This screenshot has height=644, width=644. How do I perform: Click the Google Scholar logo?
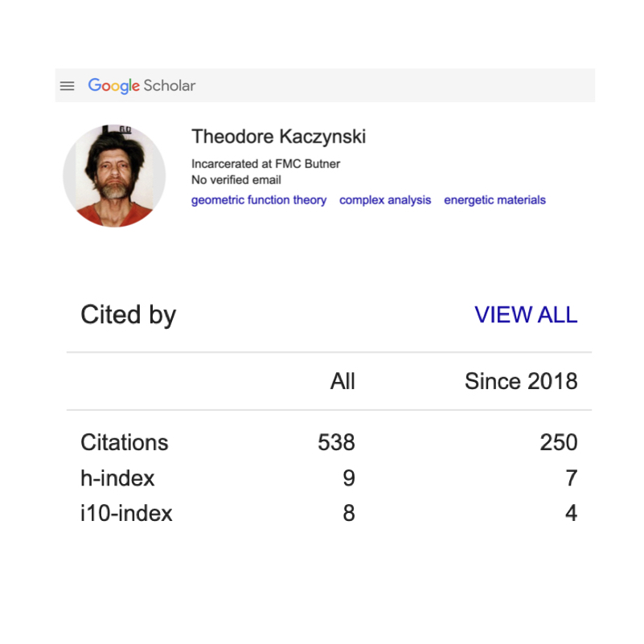tap(142, 86)
